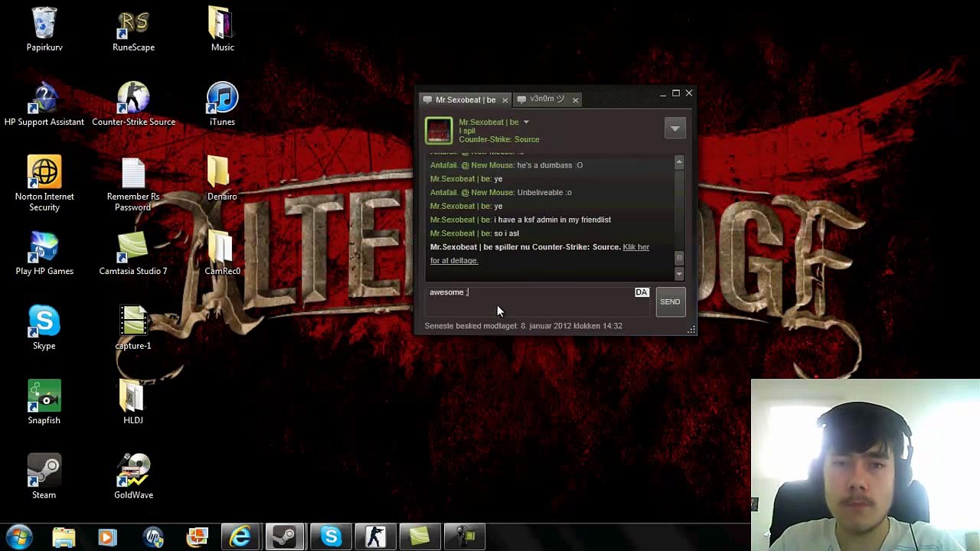The height and width of the screenshot is (551, 980).
Task: Click the HP icon in the taskbar
Action: coord(153,536)
